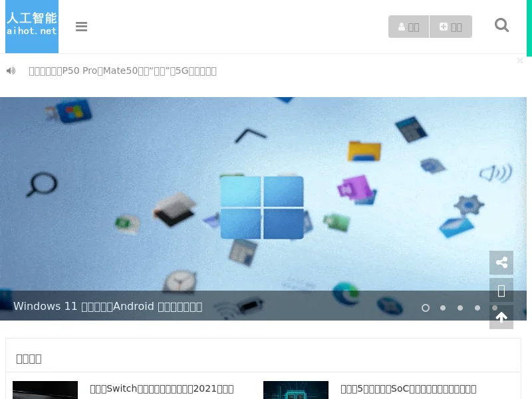Click the aihot.net site logo

(32, 27)
